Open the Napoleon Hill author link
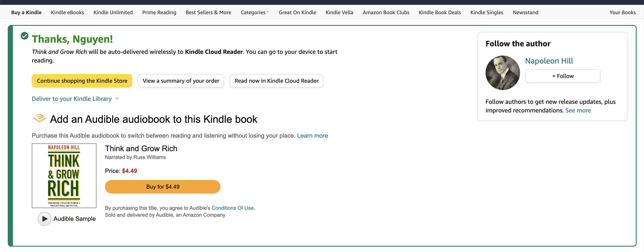Viewport: 644px width, 252px height. coord(549,61)
